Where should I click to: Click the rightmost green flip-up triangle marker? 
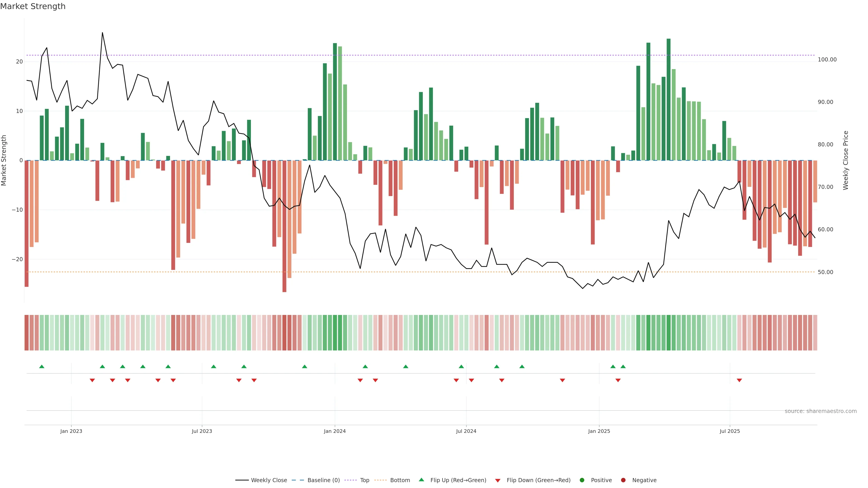(x=623, y=366)
